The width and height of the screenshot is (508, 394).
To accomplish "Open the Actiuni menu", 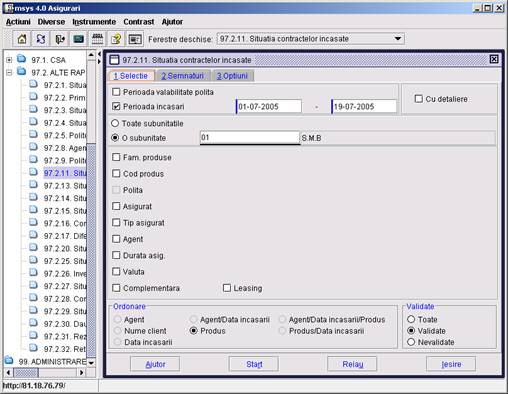I will click(18, 22).
